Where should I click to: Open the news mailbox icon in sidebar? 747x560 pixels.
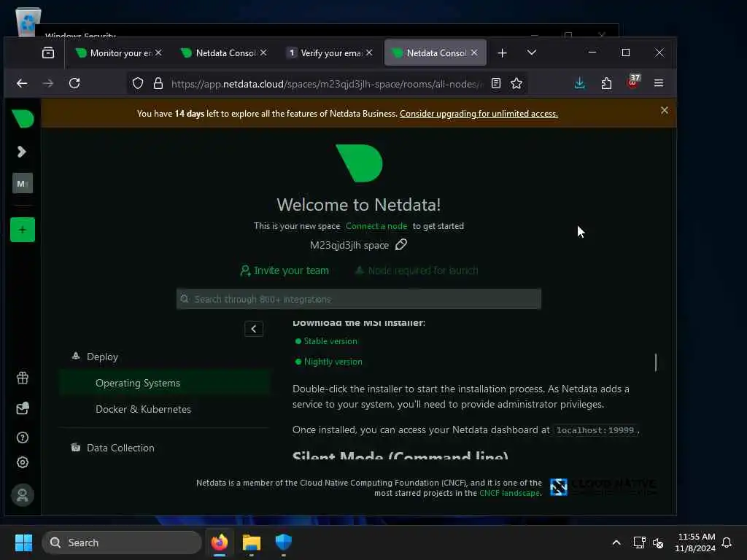(x=23, y=408)
